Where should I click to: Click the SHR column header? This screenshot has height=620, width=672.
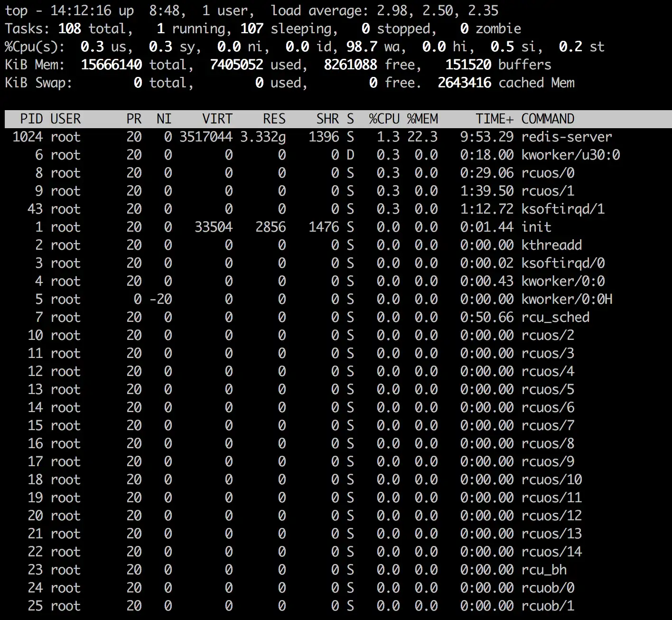(327, 119)
